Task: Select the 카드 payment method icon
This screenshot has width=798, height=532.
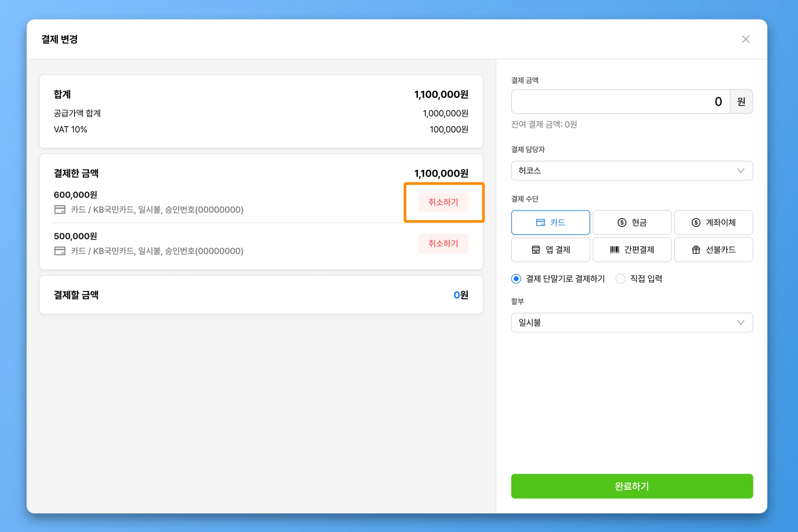Action: click(540, 223)
